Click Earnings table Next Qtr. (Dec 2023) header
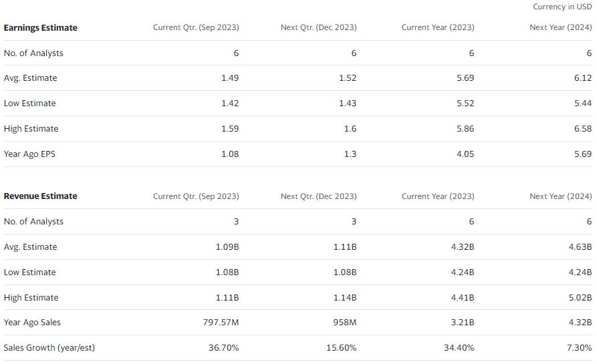 [x=318, y=27]
